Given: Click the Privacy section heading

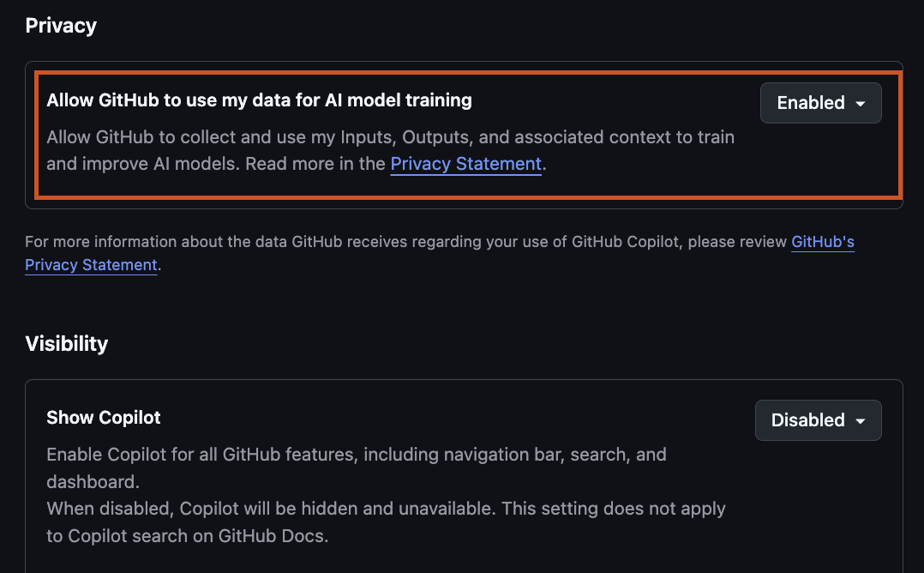Looking at the screenshot, I should click(x=61, y=26).
